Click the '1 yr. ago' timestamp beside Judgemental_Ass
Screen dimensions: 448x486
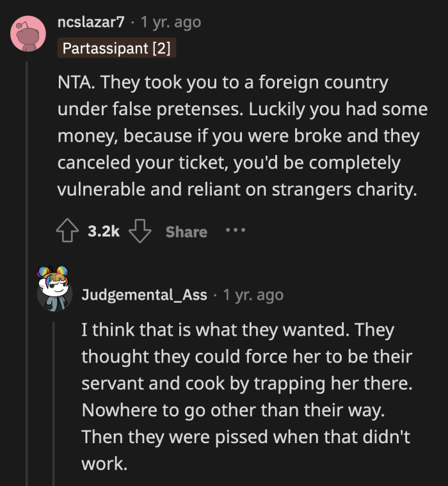253,295
